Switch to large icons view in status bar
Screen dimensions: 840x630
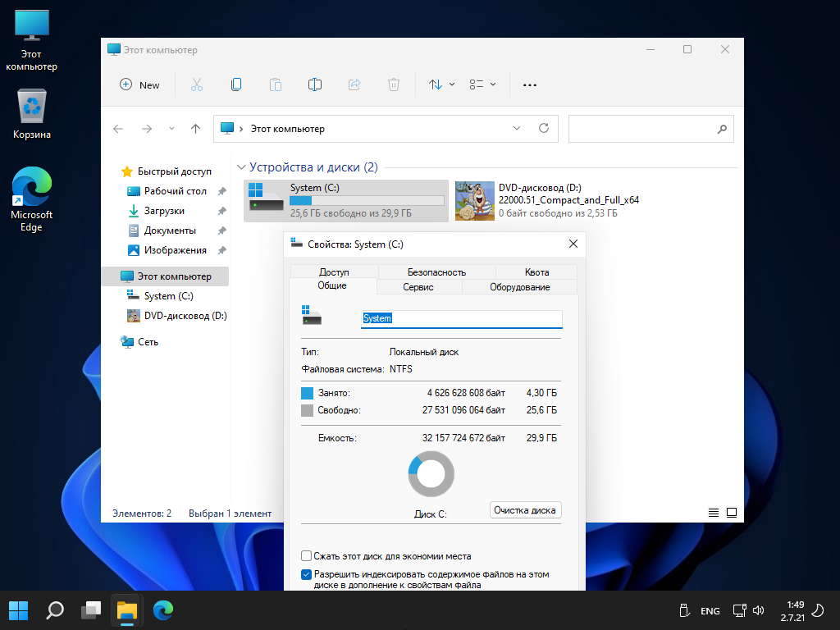[x=731, y=513]
